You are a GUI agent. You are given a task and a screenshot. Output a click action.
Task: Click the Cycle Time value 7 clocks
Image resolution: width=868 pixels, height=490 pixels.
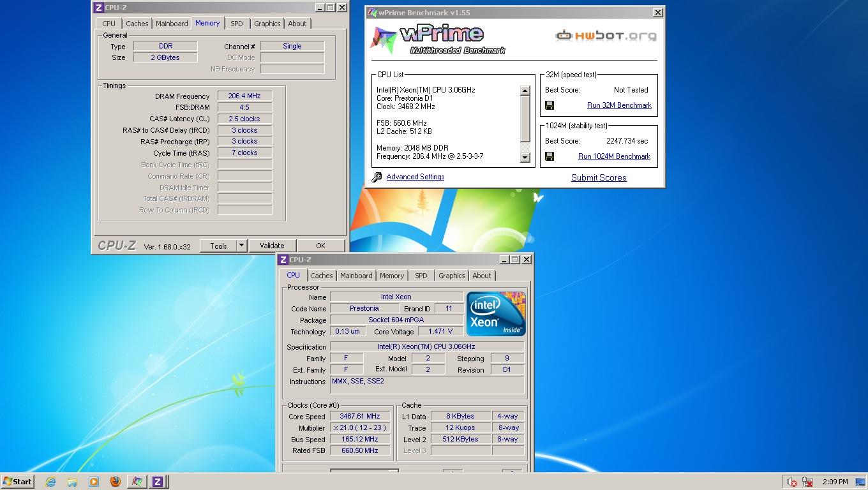(244, 152)
